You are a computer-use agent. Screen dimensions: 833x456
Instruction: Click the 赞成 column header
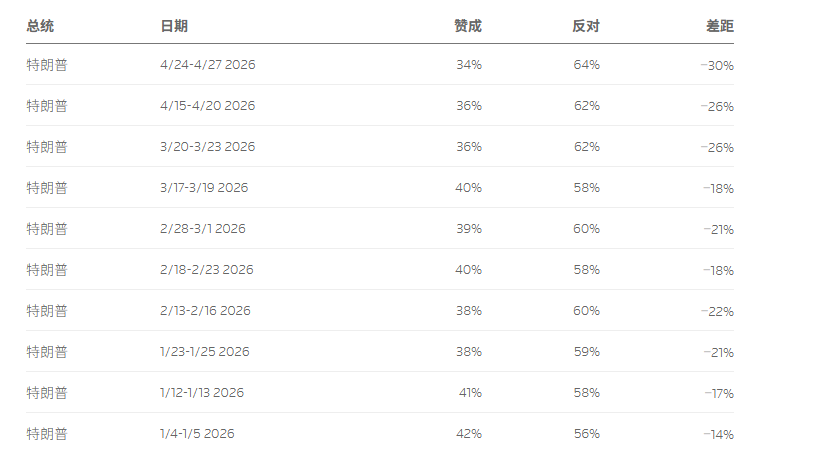467,26
